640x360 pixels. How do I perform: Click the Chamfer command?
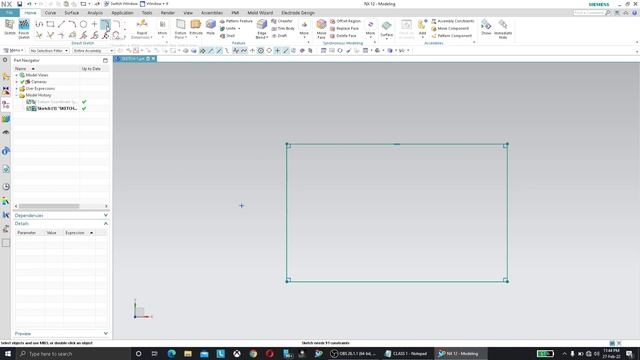pyautogui.click(x=282, y=21)
